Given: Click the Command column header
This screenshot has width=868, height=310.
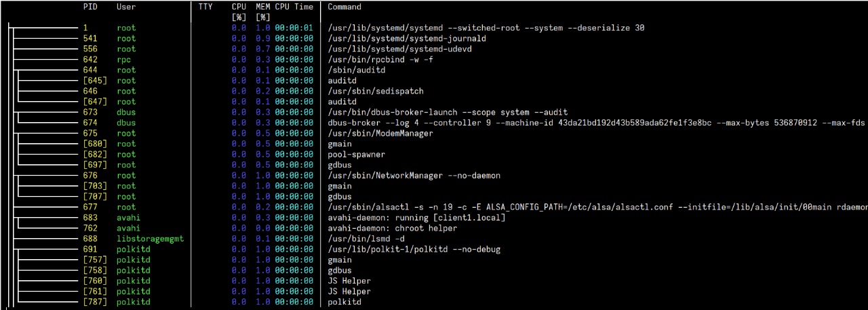Looking at the screenshot, I should (344, 7).
